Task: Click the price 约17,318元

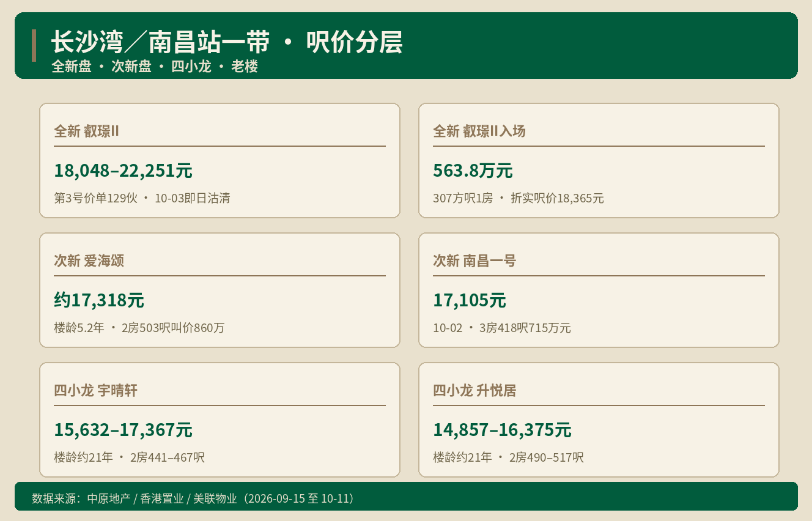Action: point(99,300)
